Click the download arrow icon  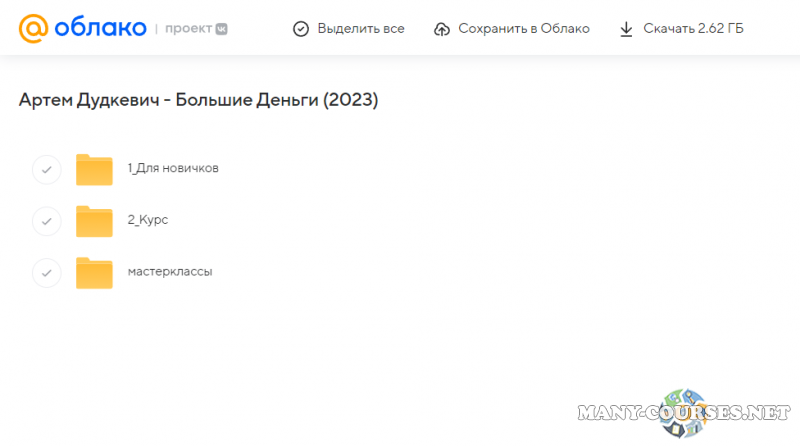[x=626, y=29]
